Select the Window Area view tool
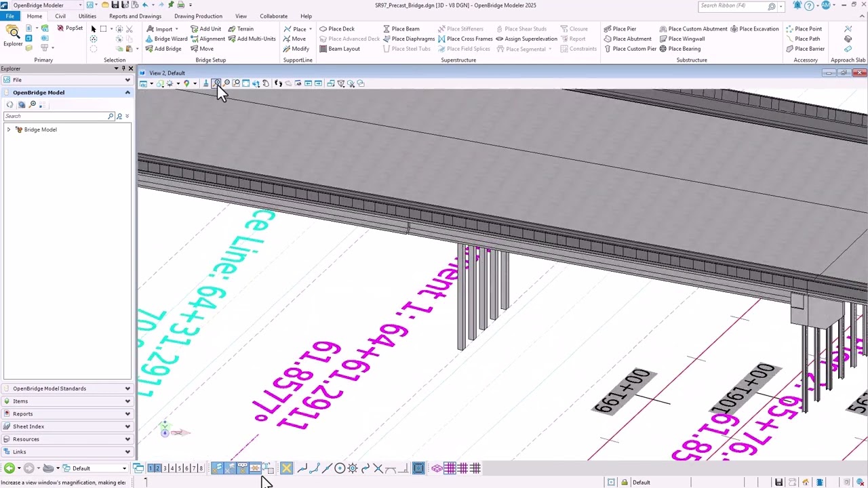Viewport: 868px width, 488px height. pos(236,83)
